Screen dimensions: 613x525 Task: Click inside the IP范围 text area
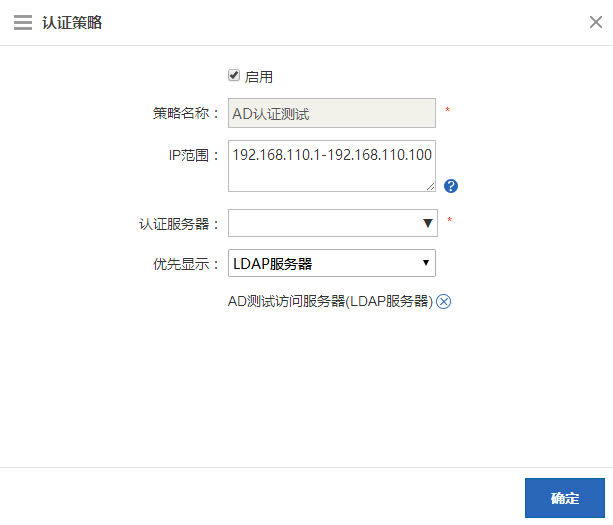[x=332, y=166]
